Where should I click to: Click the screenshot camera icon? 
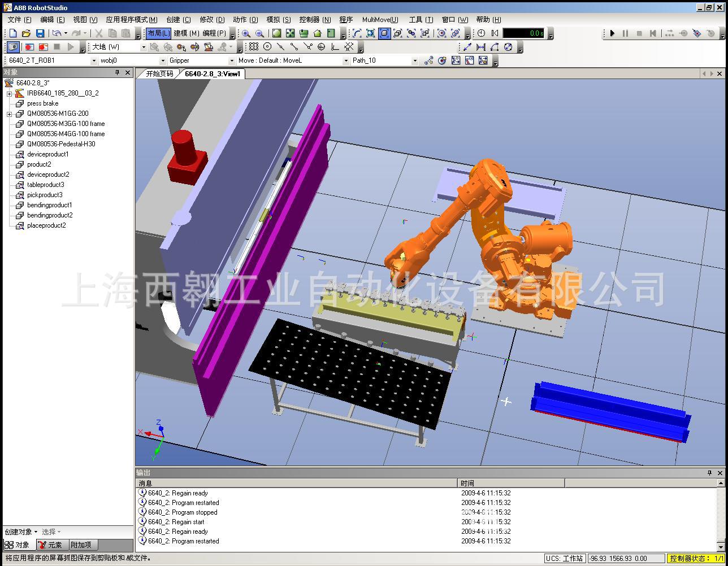pos(12,47)
